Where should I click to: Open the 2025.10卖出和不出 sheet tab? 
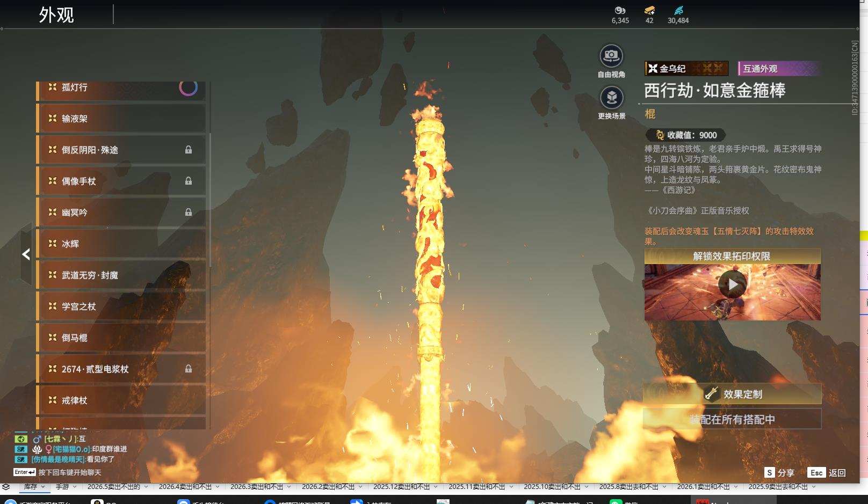tap(552, 487)
